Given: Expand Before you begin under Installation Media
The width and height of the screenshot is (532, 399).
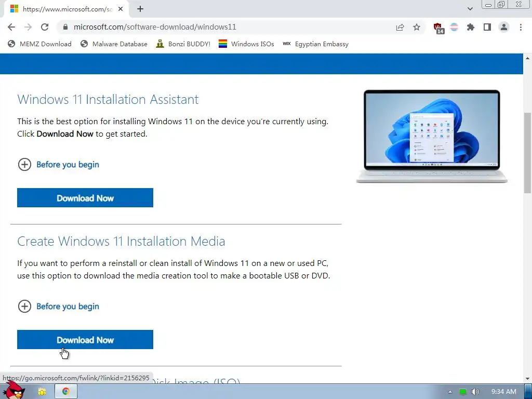Looking at the screenshot, I should (x=58, y=307).
